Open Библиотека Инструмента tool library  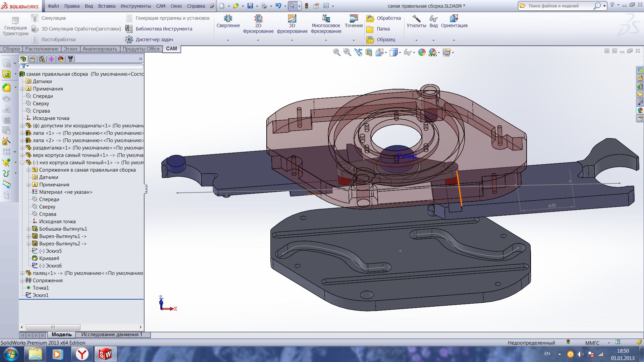point(164,29)
